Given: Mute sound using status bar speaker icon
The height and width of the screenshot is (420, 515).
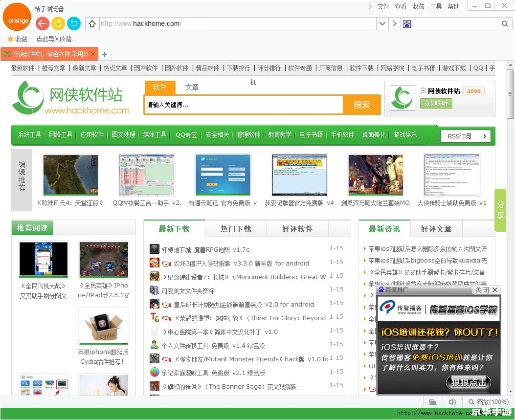Looking at the screenshot, I should pos(452,402).
